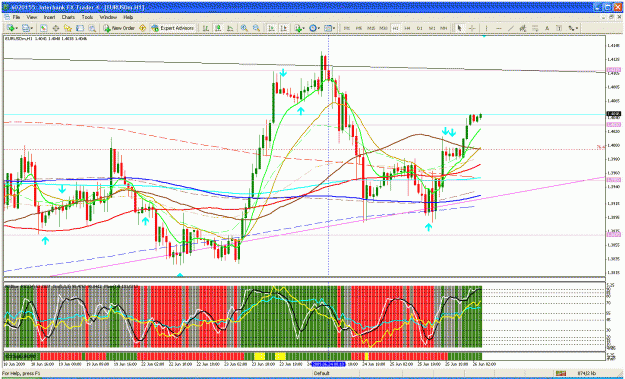This screenshot has height=379, width=625.
Task: Expand the Arrows tool dropdown
Action: [x=577, y=28]
